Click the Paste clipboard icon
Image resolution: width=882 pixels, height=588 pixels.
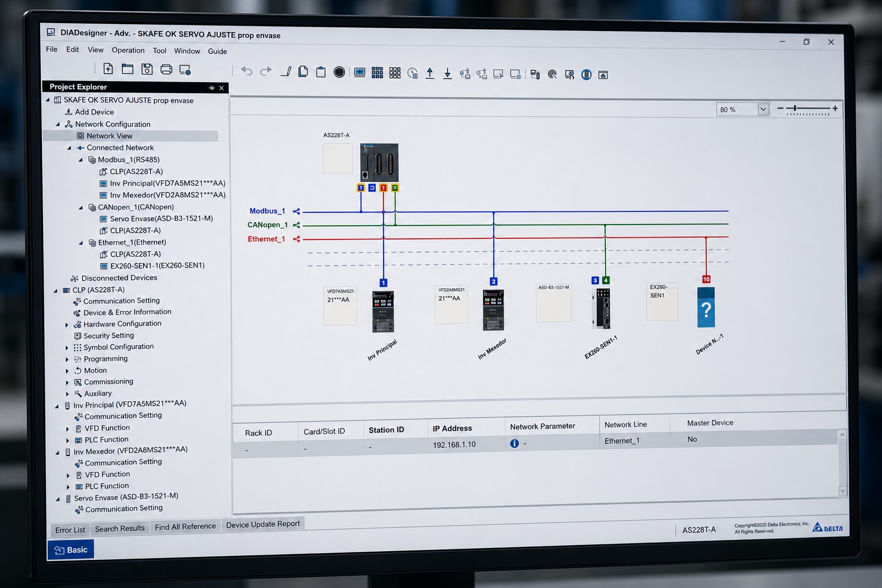(x=321, y=72)
